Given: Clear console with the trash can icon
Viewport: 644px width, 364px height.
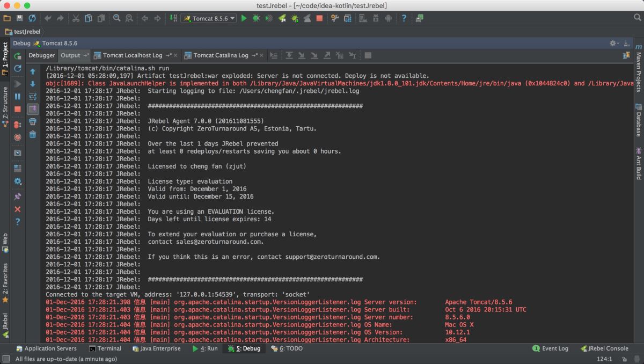Looking at the screenshot, I should 33,134.
